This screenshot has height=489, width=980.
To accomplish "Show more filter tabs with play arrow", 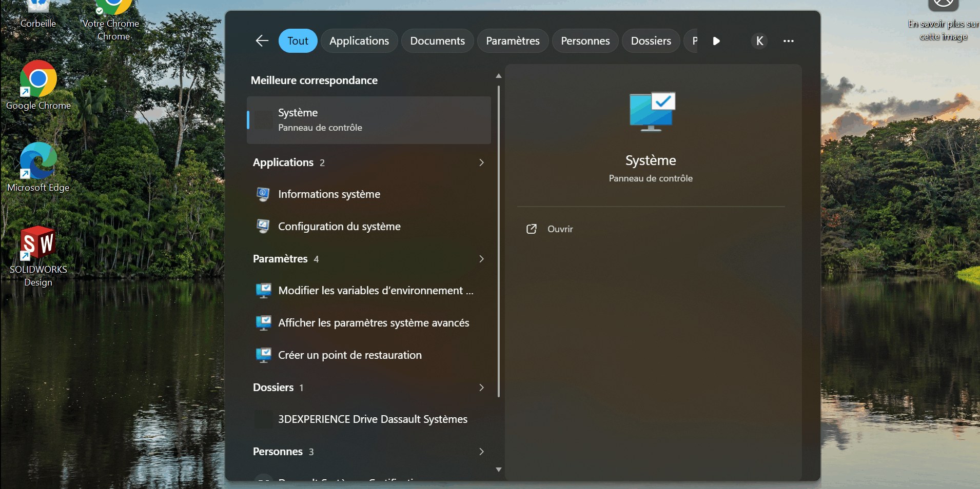I will (716, 41).
